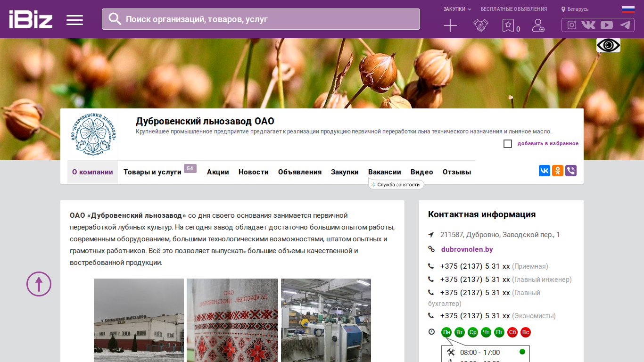Click the '54' products count badge

click(x=190, y=168)
